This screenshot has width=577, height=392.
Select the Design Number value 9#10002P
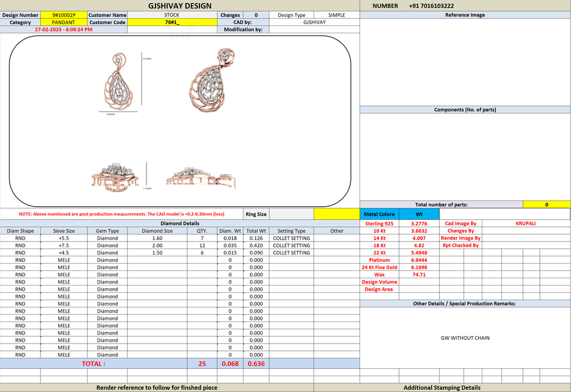pos(64,15)
